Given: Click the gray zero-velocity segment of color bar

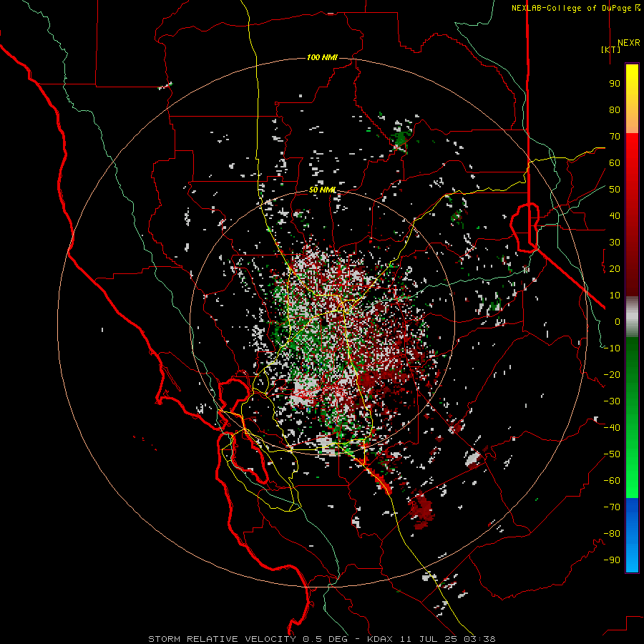Looking at the screenshot, I should [x=632, y=317].
